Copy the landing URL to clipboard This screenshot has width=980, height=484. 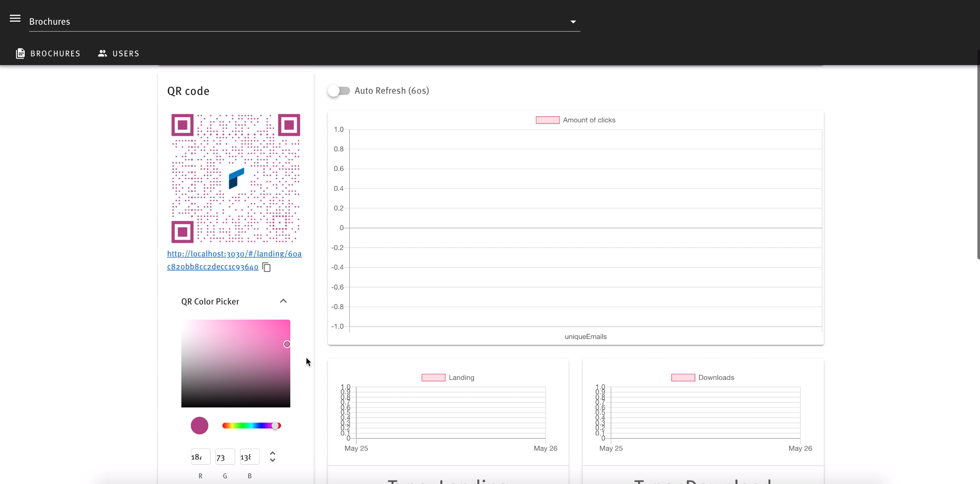click(266, 267)
